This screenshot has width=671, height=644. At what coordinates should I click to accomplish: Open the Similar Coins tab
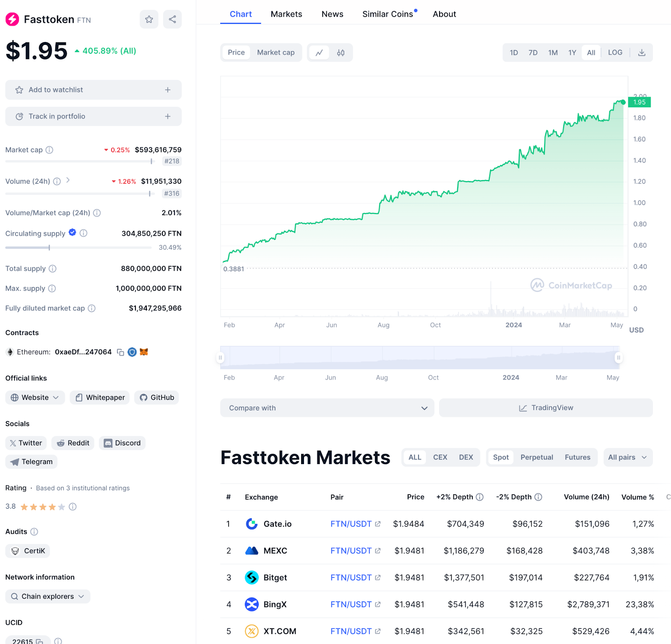click(388, 14)
